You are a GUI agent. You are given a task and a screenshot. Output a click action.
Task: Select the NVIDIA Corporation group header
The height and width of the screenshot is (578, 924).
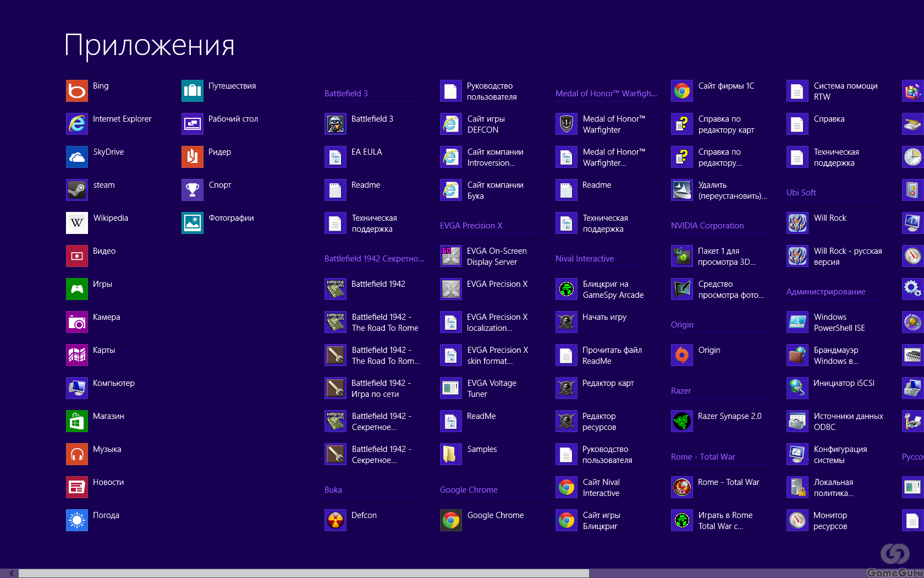click(707, 226)
